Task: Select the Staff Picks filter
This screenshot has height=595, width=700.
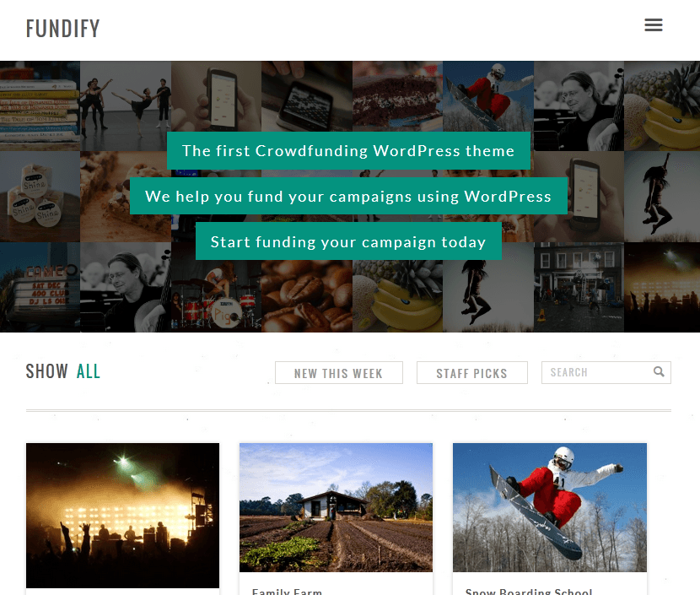Action: pyautogui.click(x=472, y=372)
